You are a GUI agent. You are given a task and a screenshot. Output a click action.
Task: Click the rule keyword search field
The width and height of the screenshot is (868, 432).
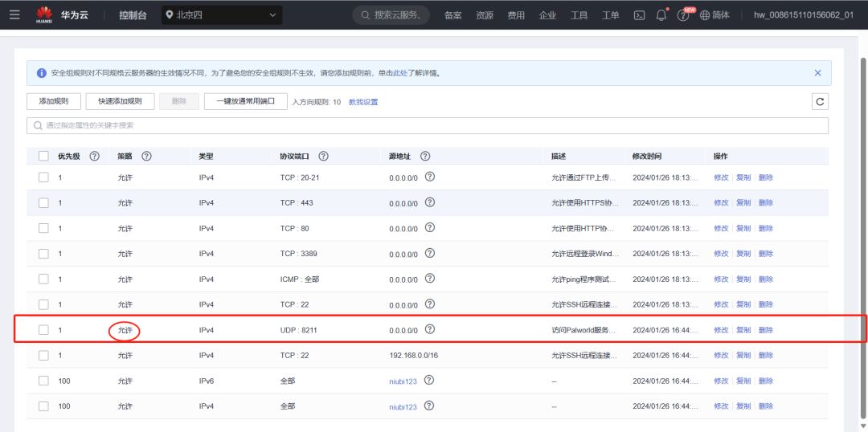coord(427,126)
